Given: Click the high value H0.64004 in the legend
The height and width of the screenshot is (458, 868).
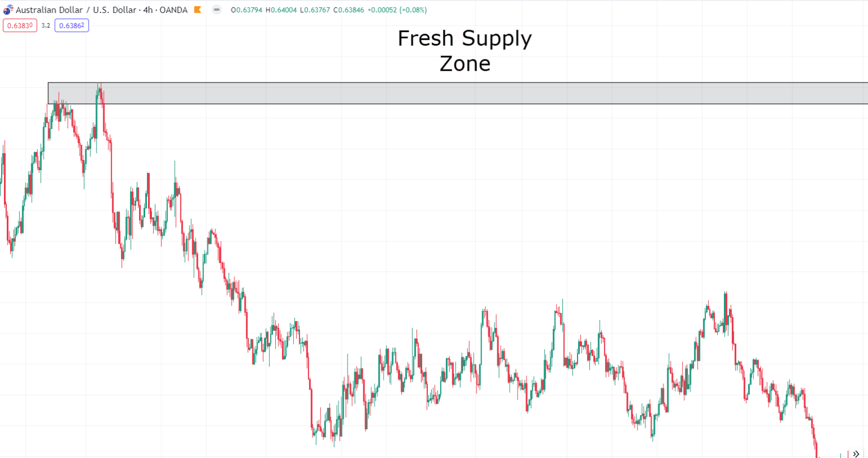Looking at the screenshot, I should tap(281, 10).
